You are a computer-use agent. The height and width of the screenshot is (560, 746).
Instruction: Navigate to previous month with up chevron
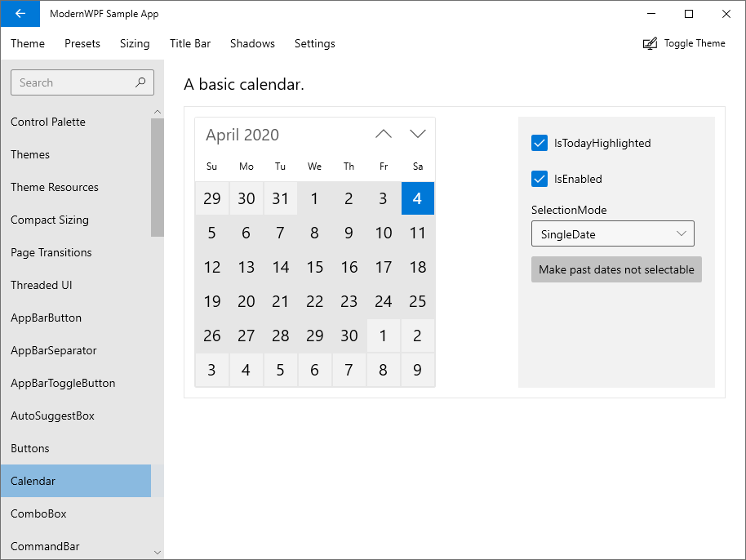tap(383, 133)
